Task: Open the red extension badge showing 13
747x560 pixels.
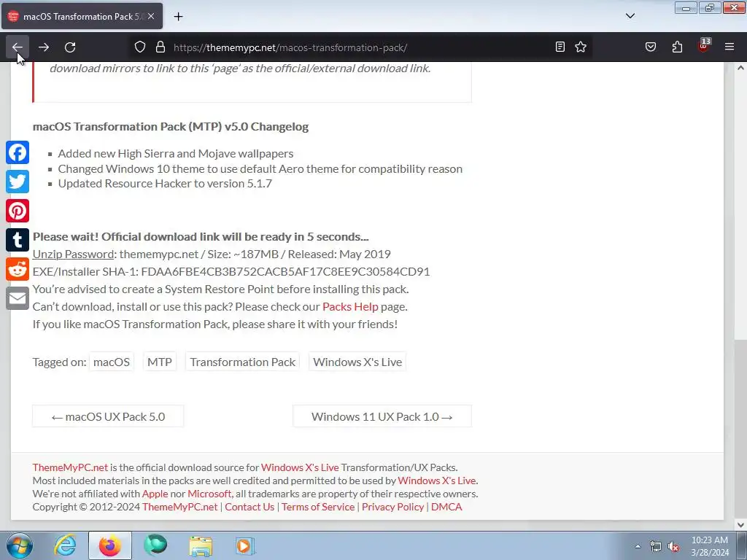Action: [704, 46]
